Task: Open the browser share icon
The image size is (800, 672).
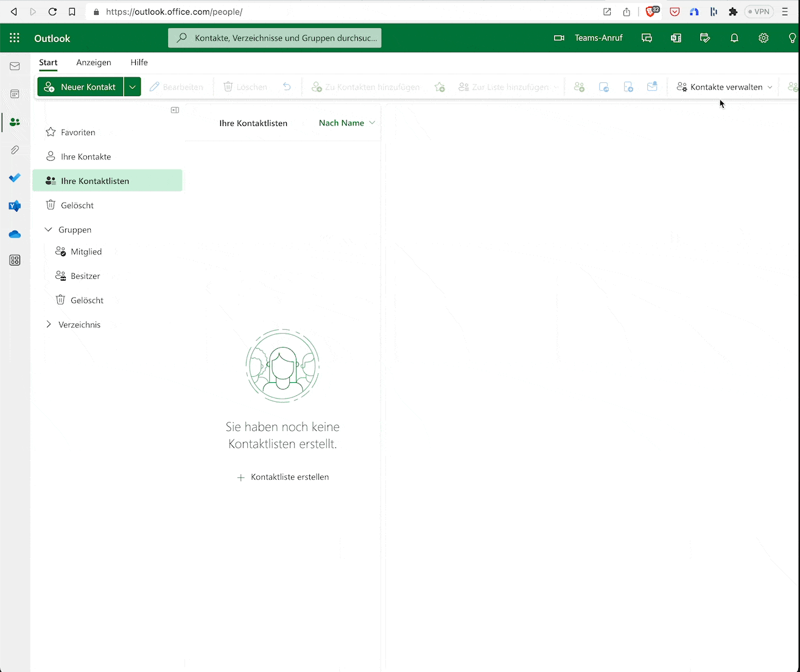Action: pyautogui.click(x=626, y=12)
